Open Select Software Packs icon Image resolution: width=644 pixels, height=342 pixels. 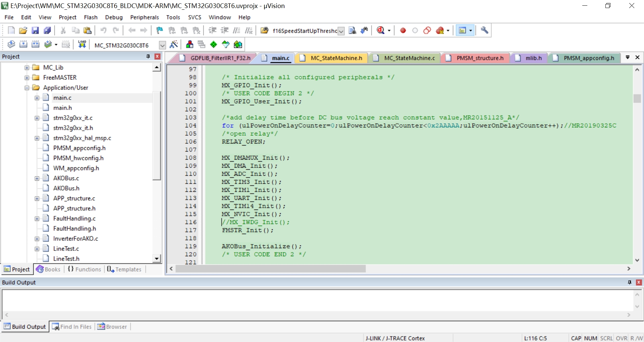point(226,45)
